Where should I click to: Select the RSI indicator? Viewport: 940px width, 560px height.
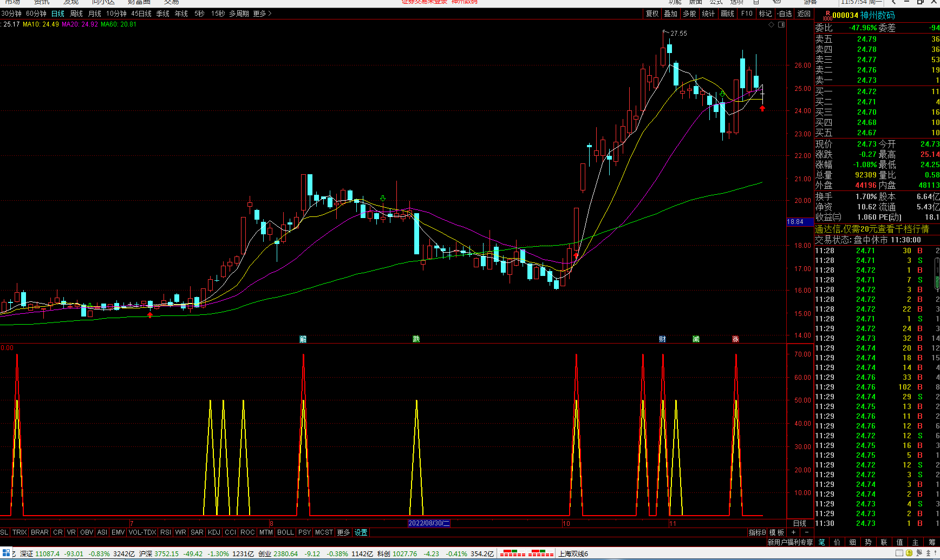coord(166,532)
